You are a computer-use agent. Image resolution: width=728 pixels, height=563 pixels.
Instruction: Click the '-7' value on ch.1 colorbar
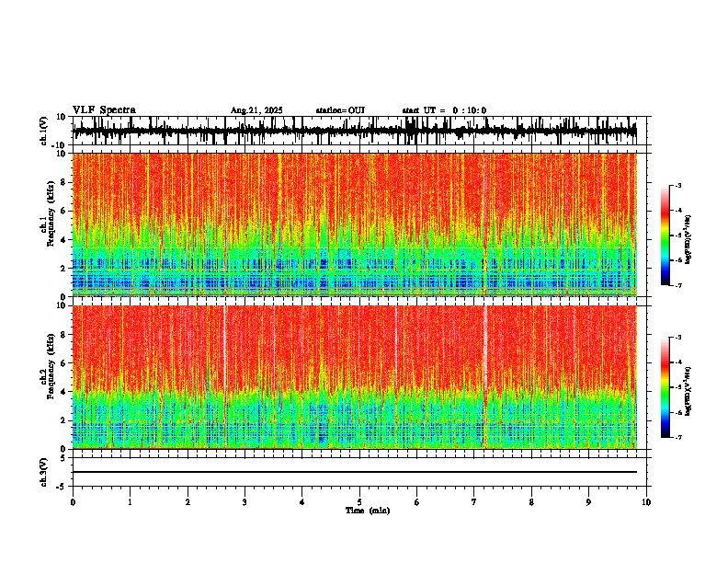tap(677, 285)
